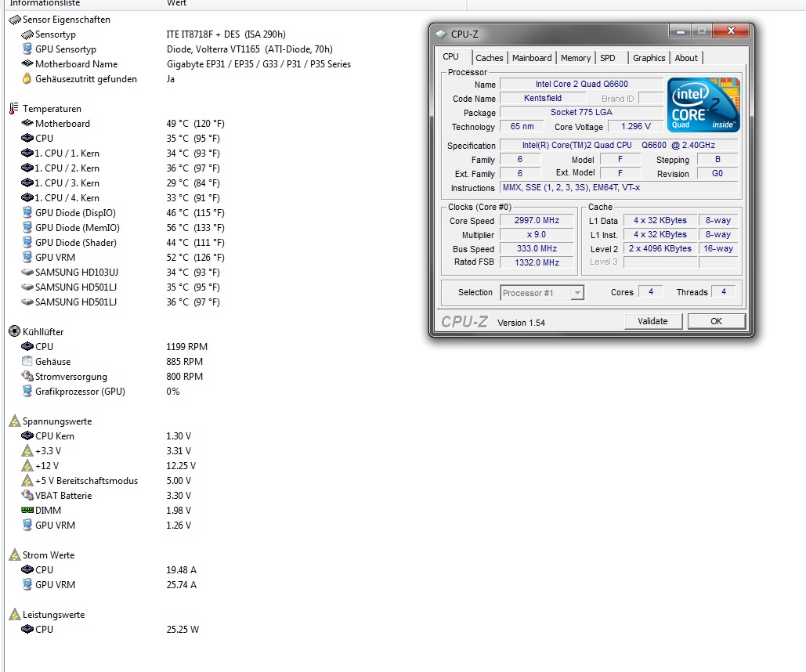Image resolution: width=806 pixels, height=672 pixels.
Task: Click the Level 2 cache value 2 x 4096 KBytes
Action: tap(660, 248)
